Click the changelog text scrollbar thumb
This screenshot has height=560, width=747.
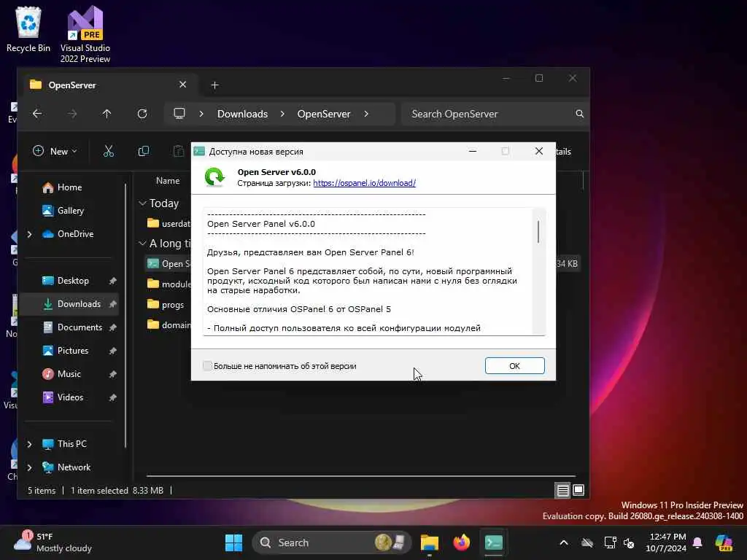538,231
